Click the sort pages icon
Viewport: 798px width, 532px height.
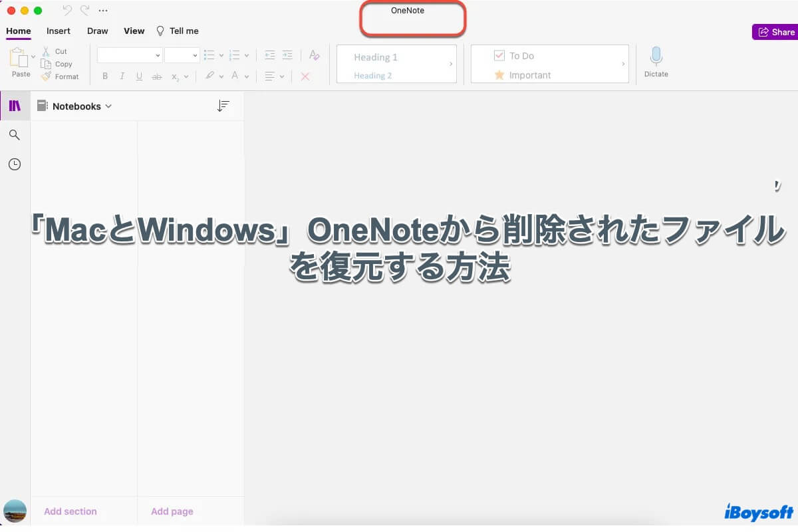[x=223, y=106]
